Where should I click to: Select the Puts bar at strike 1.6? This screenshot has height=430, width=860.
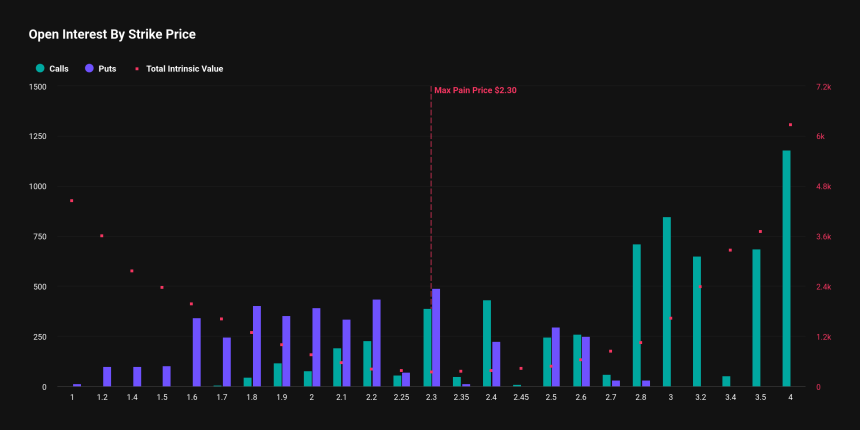(x=197, y=352)
